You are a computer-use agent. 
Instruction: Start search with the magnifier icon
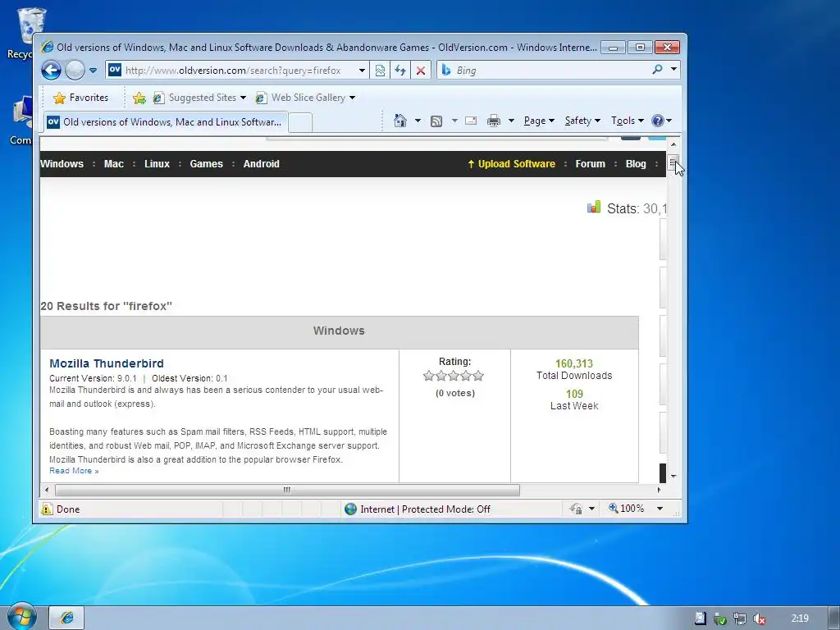(657, 69)
